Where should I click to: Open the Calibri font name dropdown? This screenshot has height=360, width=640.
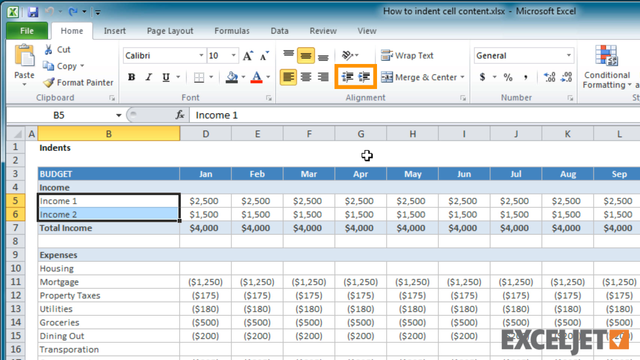[x=201, y=56]
